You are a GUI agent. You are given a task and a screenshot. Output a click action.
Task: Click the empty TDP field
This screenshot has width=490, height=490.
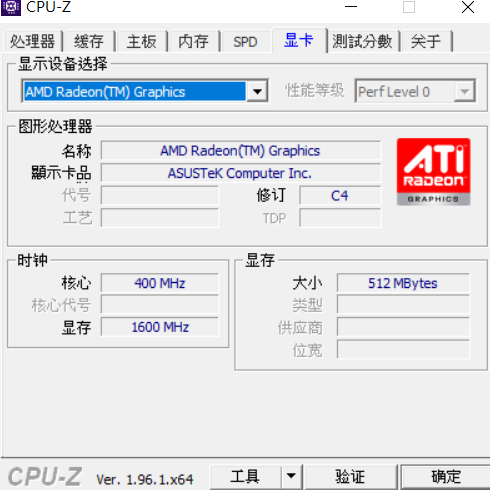[x=340, y=218]
